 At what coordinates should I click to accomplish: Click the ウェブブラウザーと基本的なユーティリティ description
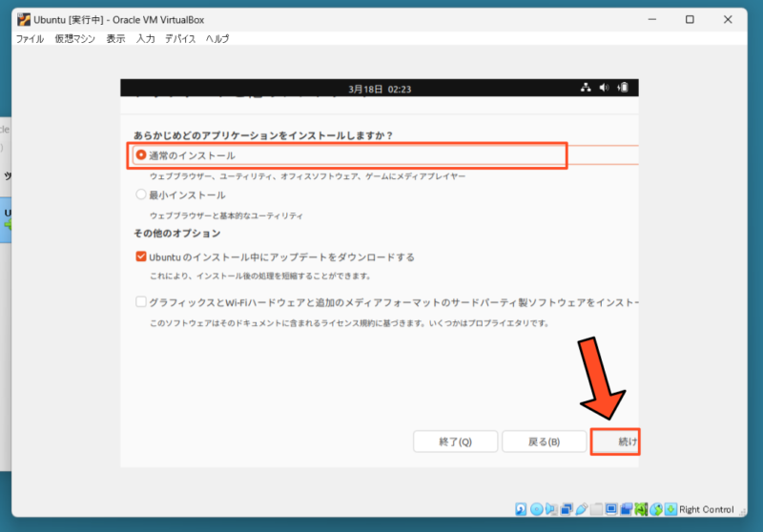click(x=226, y=215)
